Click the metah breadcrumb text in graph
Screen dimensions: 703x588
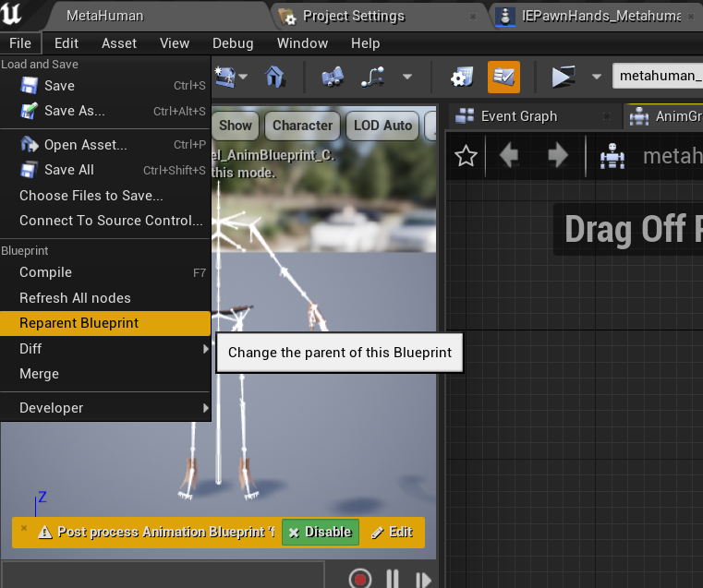(x=673, y=156)
